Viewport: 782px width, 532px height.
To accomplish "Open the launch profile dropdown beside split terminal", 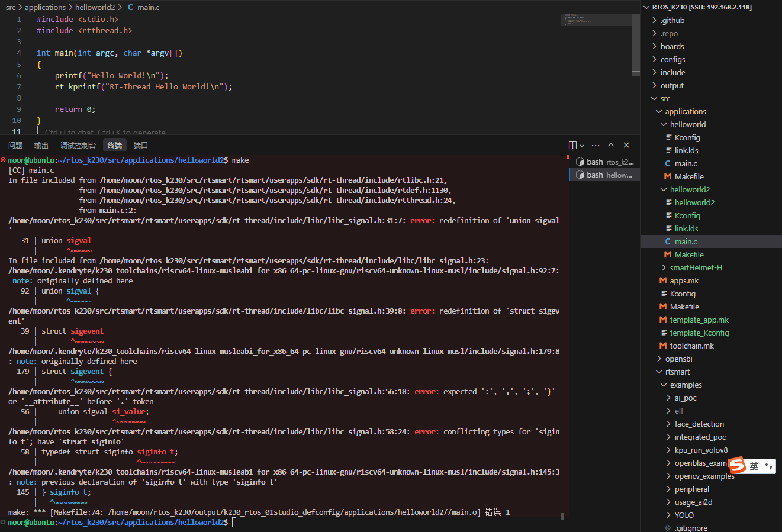I will point(582,146).
